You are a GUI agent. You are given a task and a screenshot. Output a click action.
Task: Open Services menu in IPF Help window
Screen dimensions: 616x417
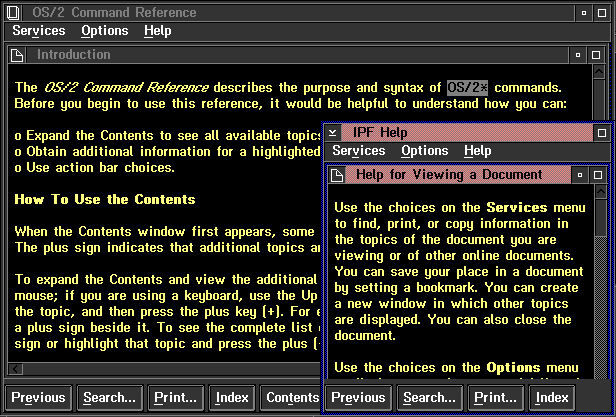359,151
